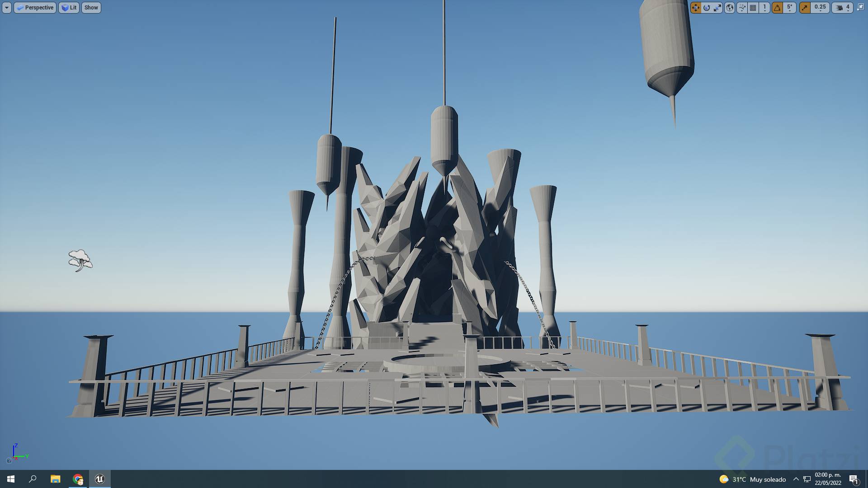The image size is (868, 488).
Task: Toggle scale snapping on or off
Action: point(805,8)
